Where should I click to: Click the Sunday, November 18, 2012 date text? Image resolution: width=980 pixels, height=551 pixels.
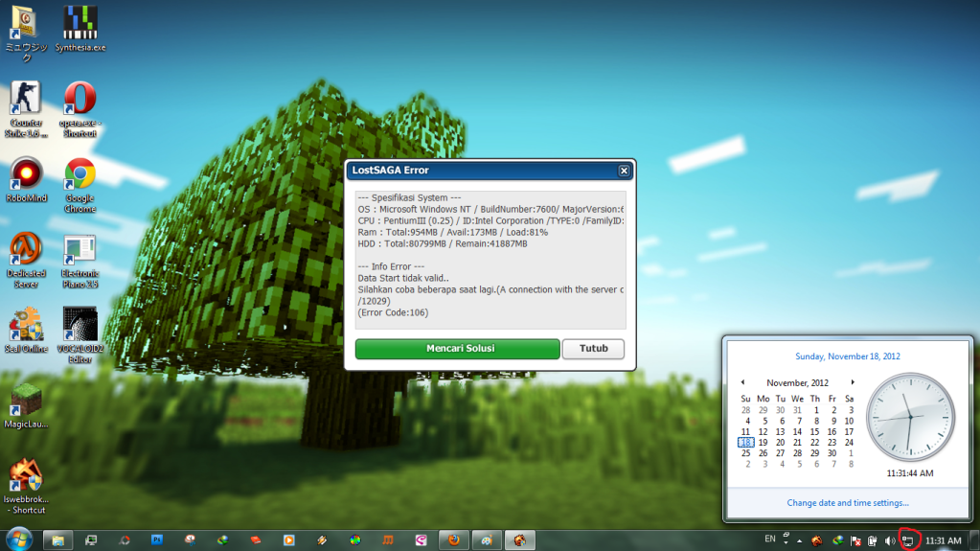(x=848, y=356)
